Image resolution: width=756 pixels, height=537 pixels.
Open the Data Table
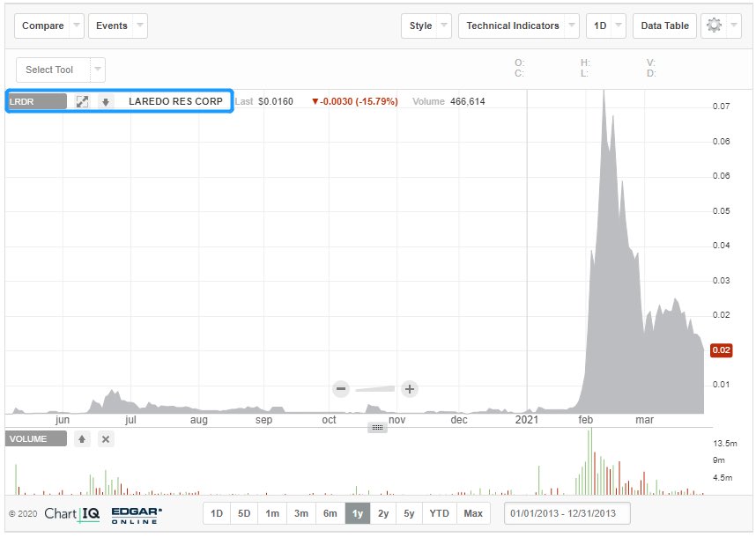click(665, 26)
